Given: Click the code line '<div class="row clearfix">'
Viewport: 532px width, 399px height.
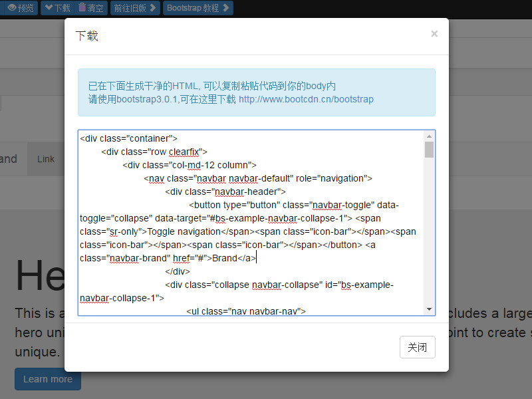Looking at the screenshot, I should pyautogui.click(x=154, y=152).
